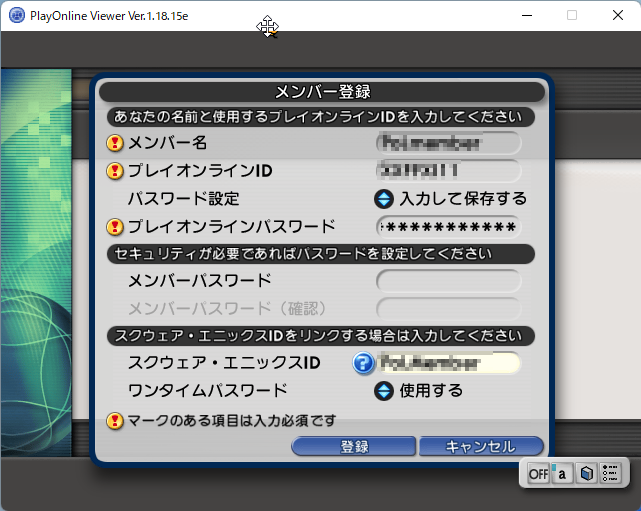641x511 pixels.
Task: Switch IME input mode 'a' button
Action: [562, 474]
